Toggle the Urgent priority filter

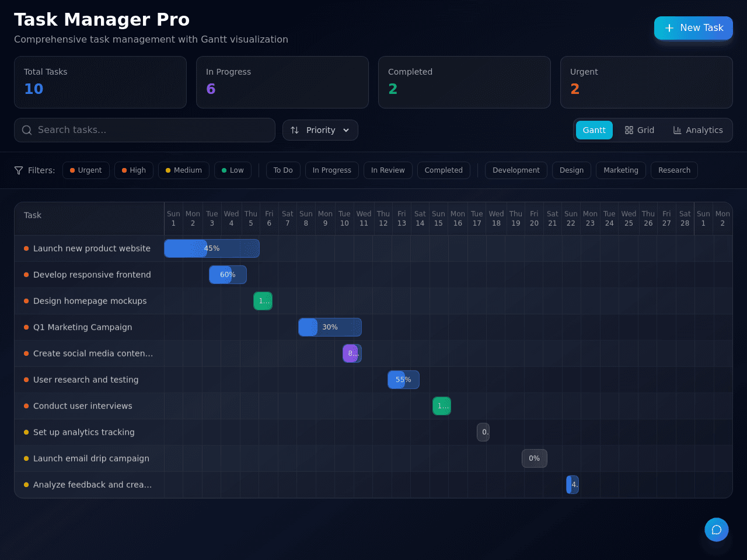pyautogui.click(x=86, y=170)
